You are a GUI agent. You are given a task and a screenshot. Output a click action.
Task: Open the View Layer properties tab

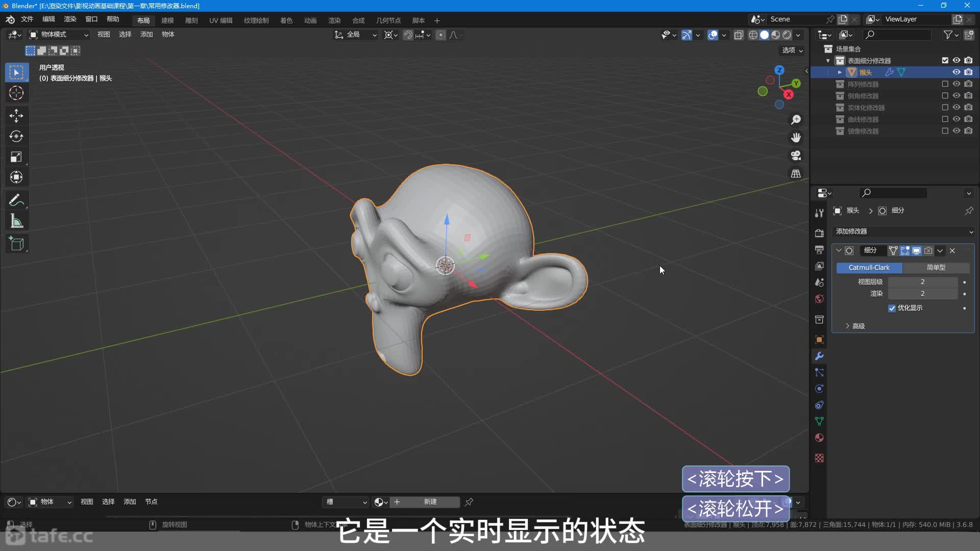(x=819, y=266)
